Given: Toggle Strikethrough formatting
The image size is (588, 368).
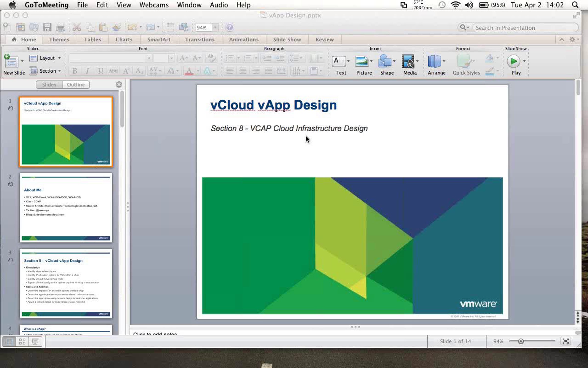Looking at the screenshot, I should pyautogui.click(x=113, y=71).
